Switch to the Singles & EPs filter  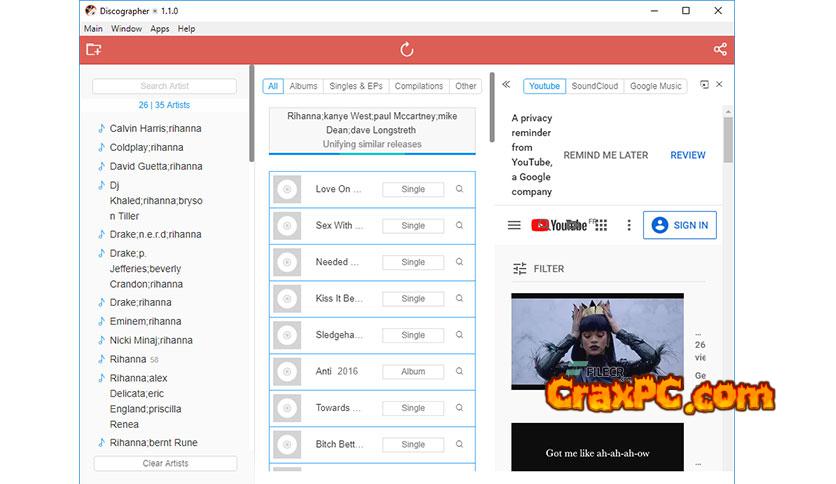pos(356,86)
